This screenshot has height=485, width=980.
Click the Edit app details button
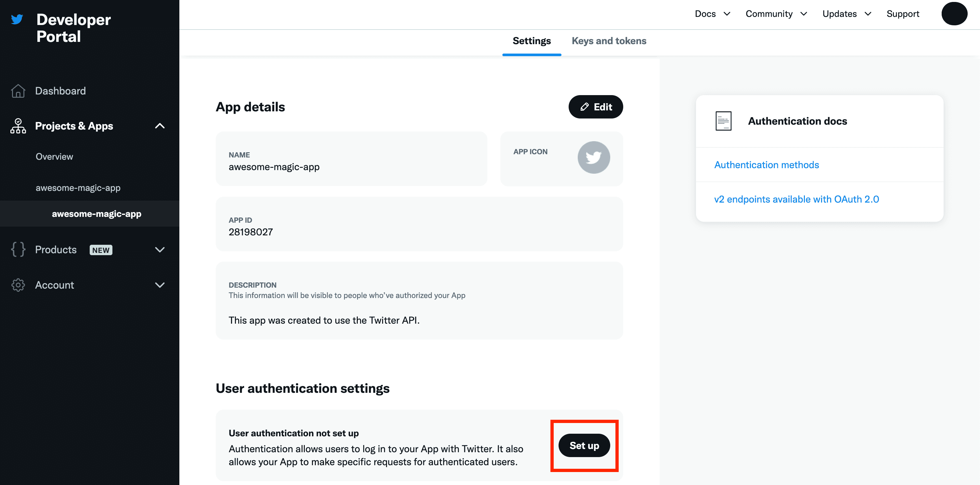click(x=595, y=107)
